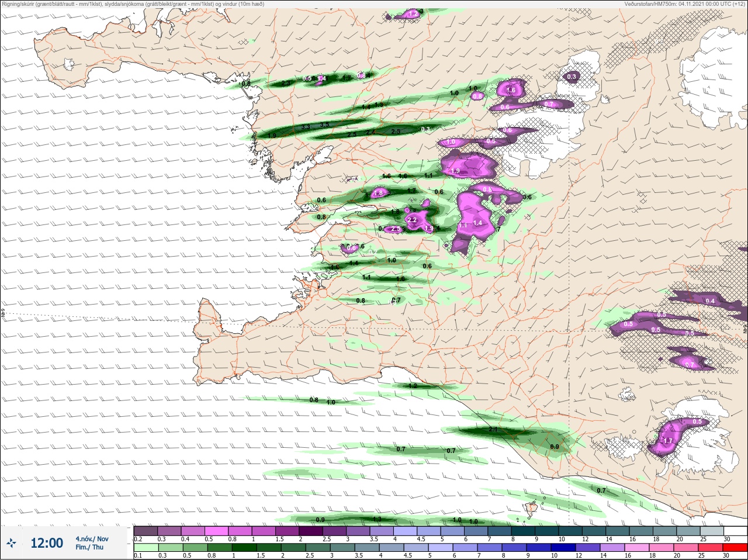Click the 3.5 rainfall value on the map

click(x=325, y=124)
